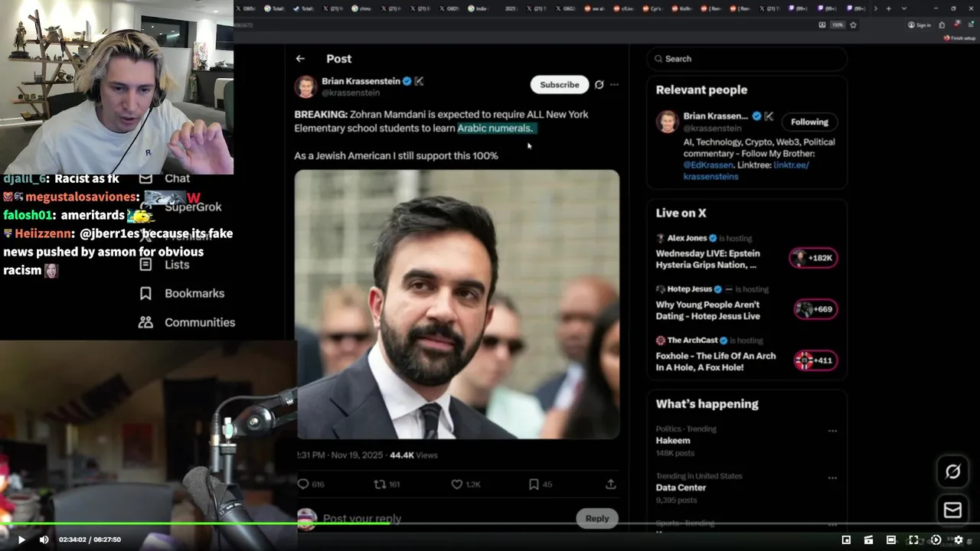Viewport: 980px width, 551px height.
Task: Open the @krassenstein handle under post author
Action: [x=351, y=93]
